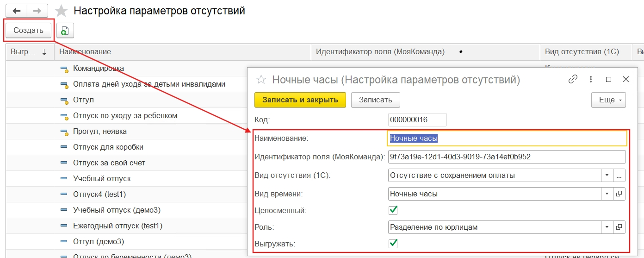Click the ellipsis select button for Вид отсутствия (1С)

(619, 175)
